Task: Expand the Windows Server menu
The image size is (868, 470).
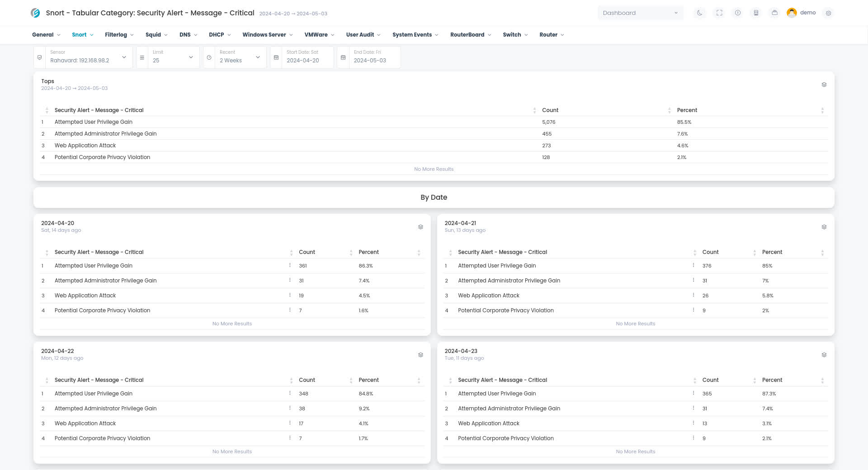Action: (267, 35)
